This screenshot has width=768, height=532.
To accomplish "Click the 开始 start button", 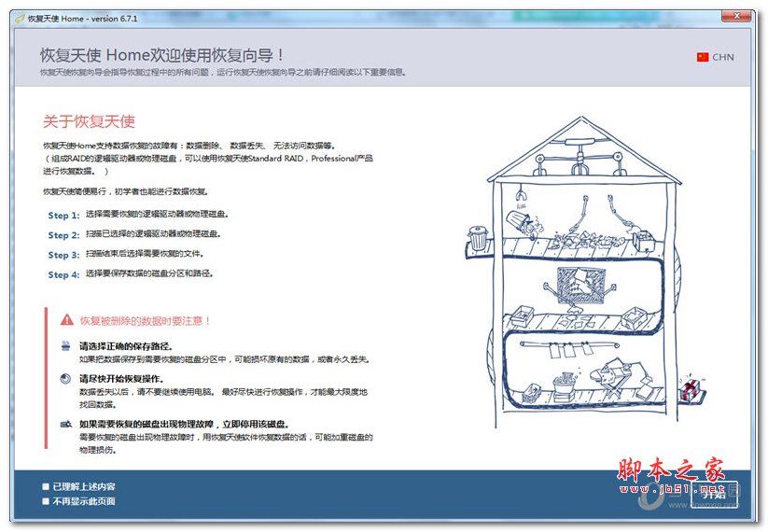I will [714, 495].
